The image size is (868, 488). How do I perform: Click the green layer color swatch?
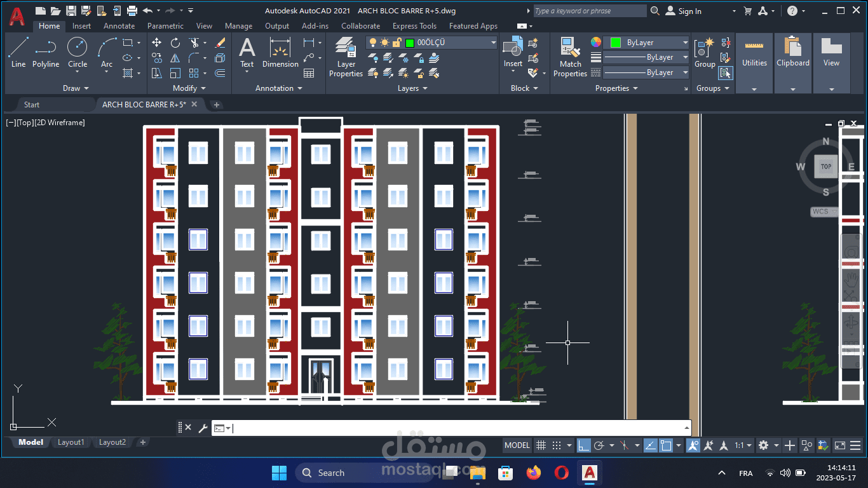click(x=410, y=43)
